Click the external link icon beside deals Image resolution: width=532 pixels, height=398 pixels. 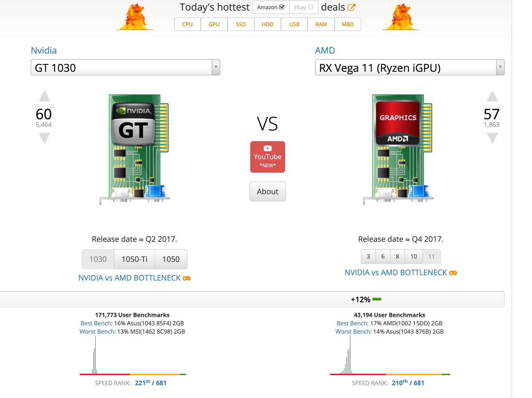(x=351, y=7)
